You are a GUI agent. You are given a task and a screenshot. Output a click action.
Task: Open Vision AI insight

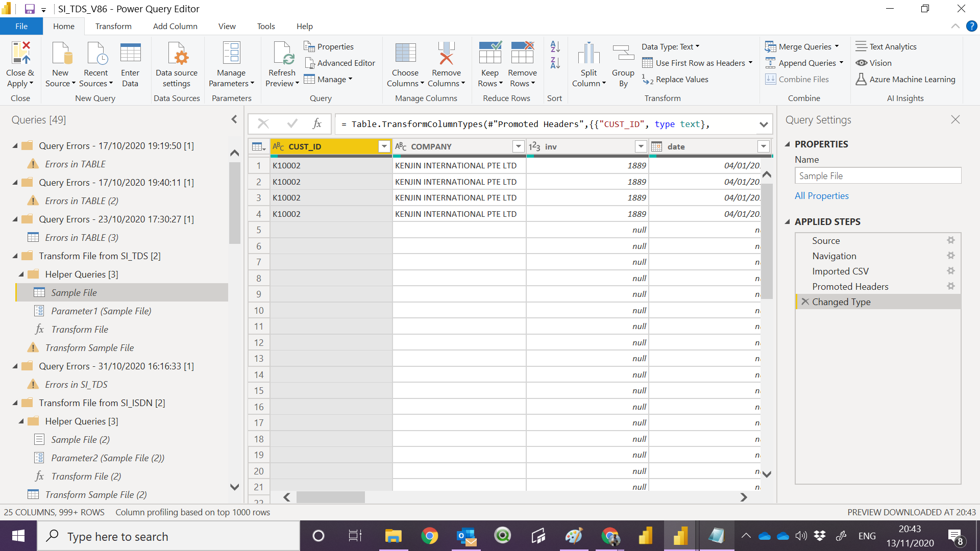[874, 63]
